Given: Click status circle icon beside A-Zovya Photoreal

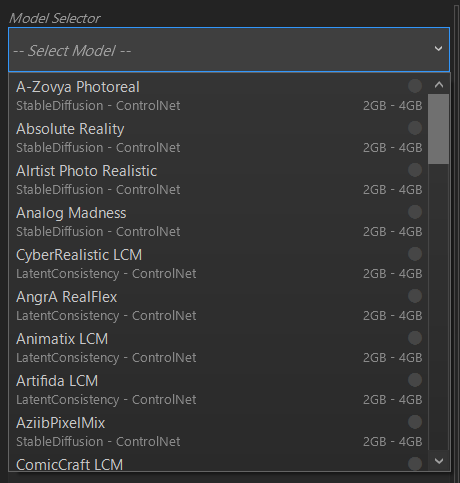Looking at the screenshot, I should [x=415, y=86].
